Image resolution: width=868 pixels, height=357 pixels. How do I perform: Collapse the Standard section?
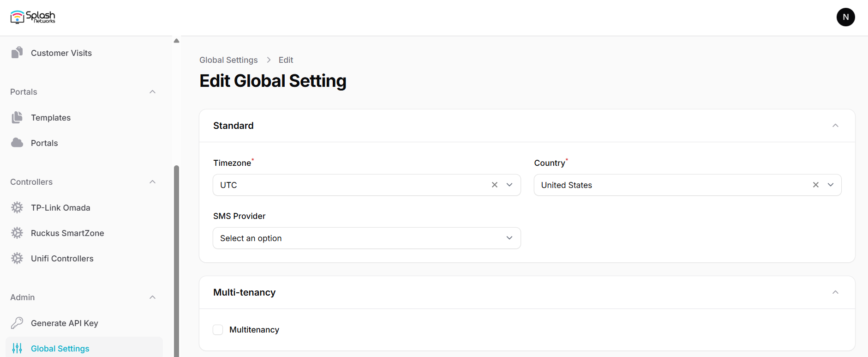(835, 126)
